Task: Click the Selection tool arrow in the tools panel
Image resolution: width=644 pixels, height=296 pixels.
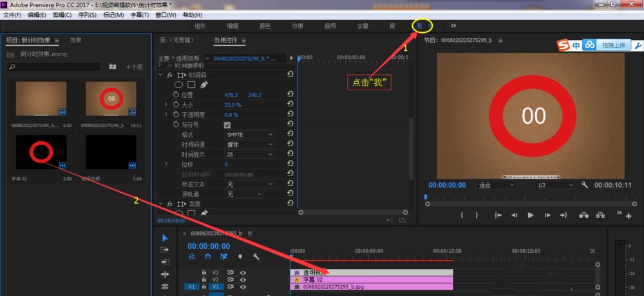Action: point(165,238)
